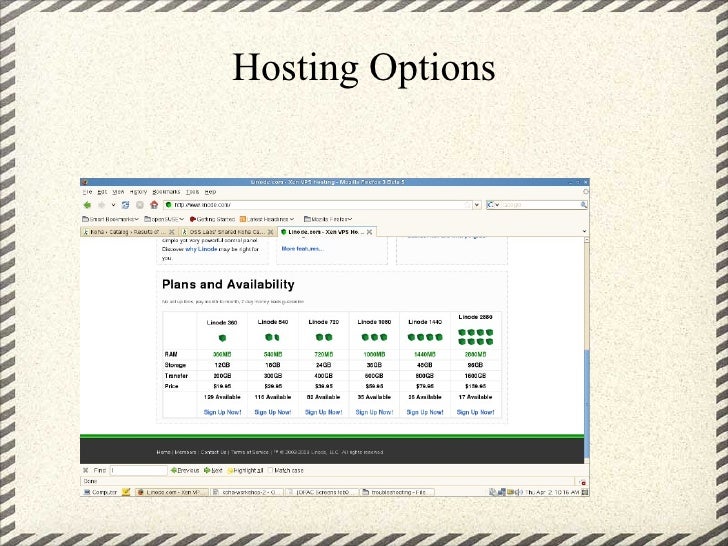The height and width of the screenshot is (546, 728).
Task: Open the Tools menu
Action: (192, 192)
